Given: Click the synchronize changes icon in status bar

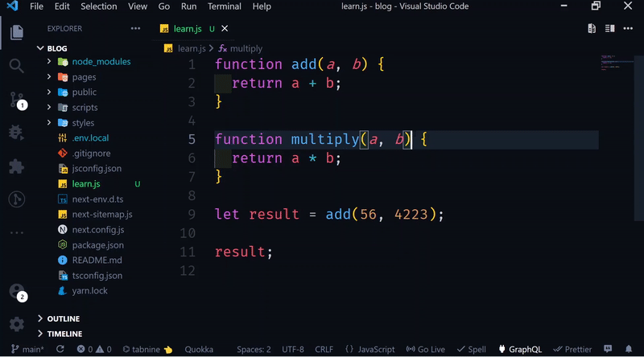Looking at the screenshot, I should 60,349.
